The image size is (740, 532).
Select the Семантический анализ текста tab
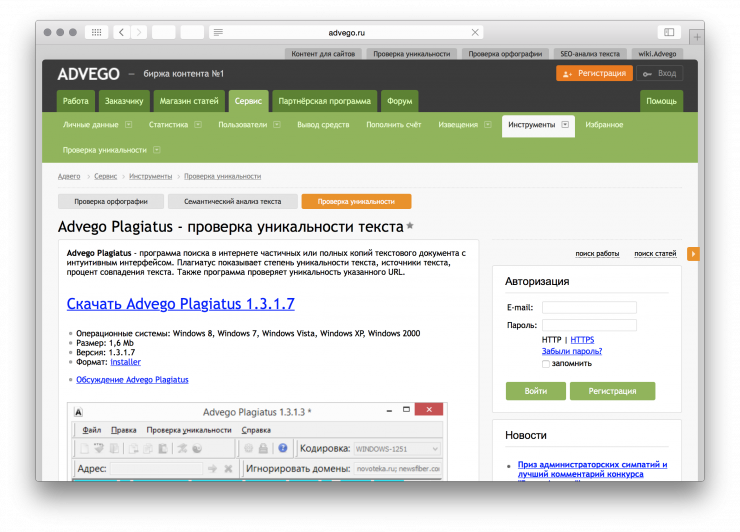point(232,201)
